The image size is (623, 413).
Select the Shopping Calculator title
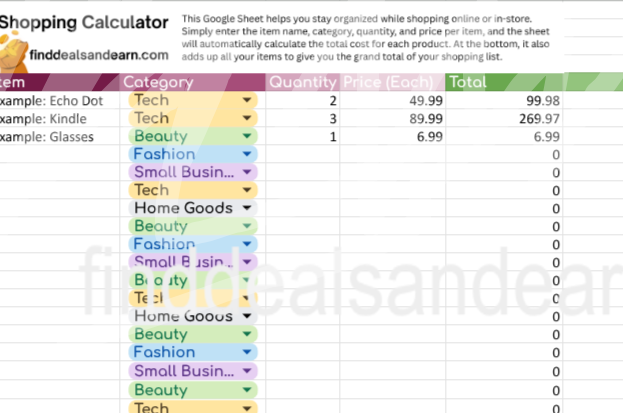pos(88,22)
